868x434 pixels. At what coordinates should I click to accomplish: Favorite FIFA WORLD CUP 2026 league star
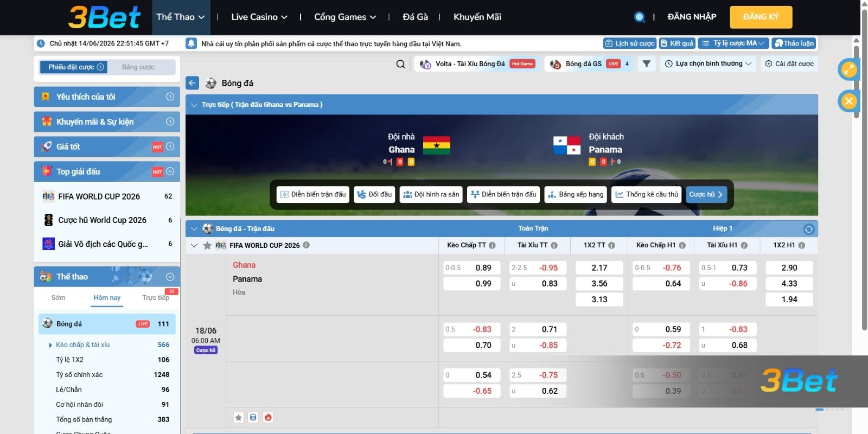point(207,245)
